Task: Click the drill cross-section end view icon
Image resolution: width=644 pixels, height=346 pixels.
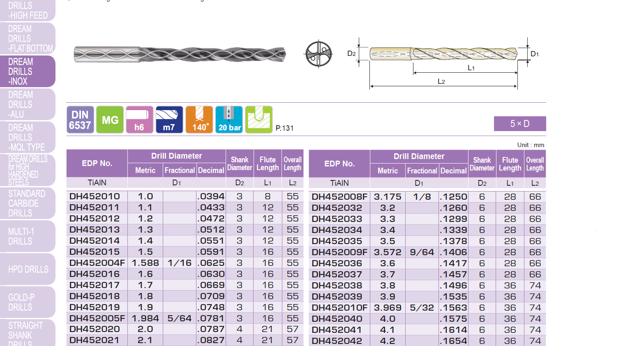Action: (319, 53)
